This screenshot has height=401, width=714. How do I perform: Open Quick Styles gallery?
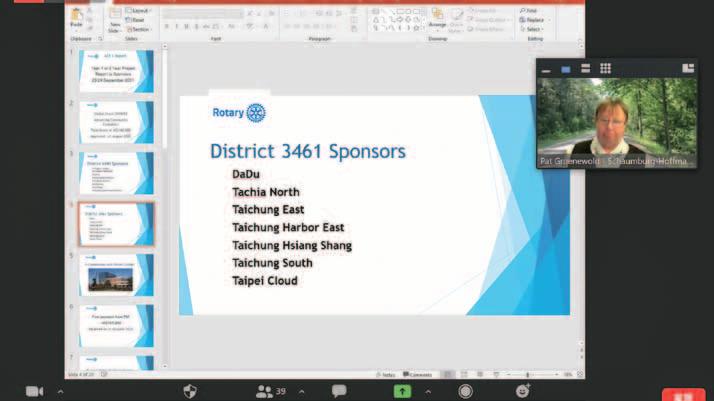coord(455,20)
